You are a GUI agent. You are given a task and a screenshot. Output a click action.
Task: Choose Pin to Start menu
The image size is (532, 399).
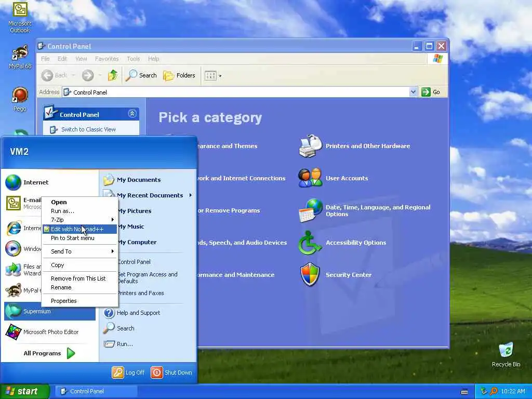point(79,238)
